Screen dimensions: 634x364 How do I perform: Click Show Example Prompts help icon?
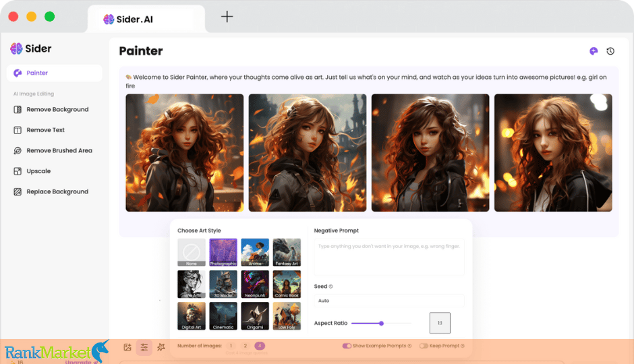[409, 346]
